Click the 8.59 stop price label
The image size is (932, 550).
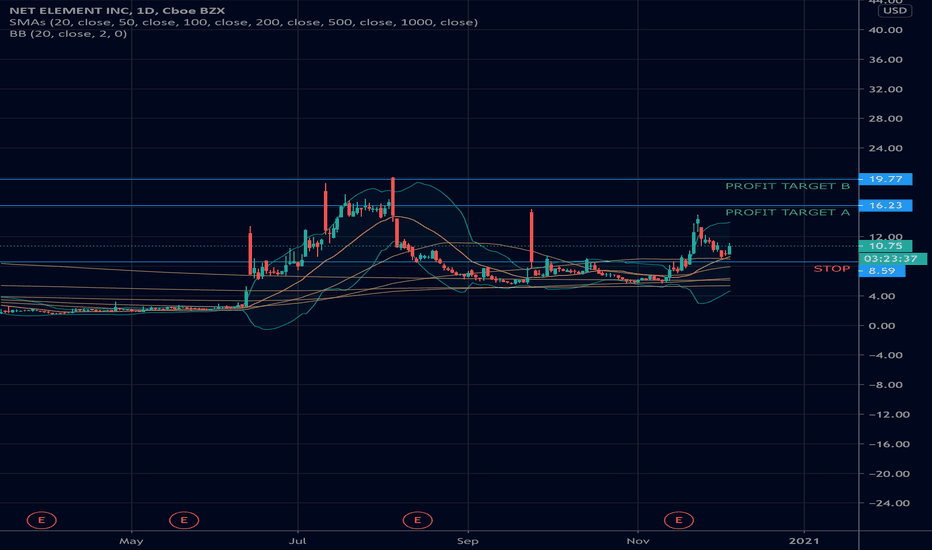click(x=882, y=271)
